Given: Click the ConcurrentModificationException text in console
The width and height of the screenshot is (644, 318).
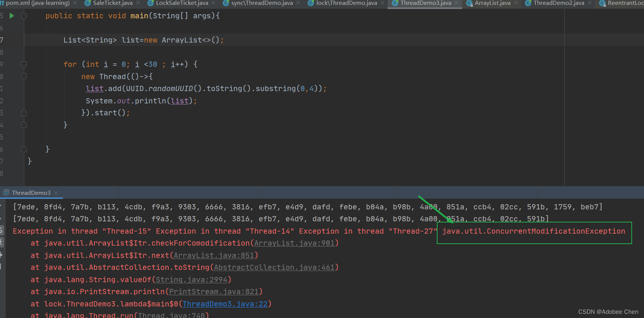Looking at the screenshot, I should tap(534, 231).
